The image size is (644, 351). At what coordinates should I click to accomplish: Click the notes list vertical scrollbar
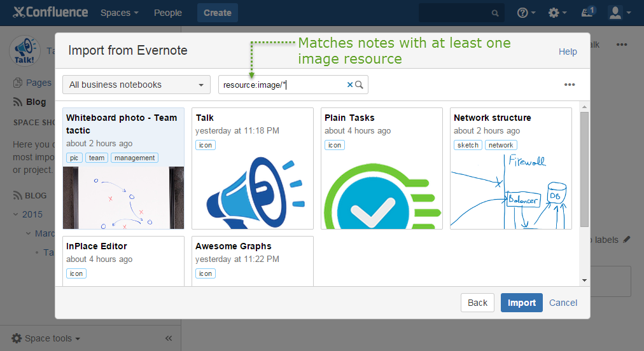tap(584, 169)
